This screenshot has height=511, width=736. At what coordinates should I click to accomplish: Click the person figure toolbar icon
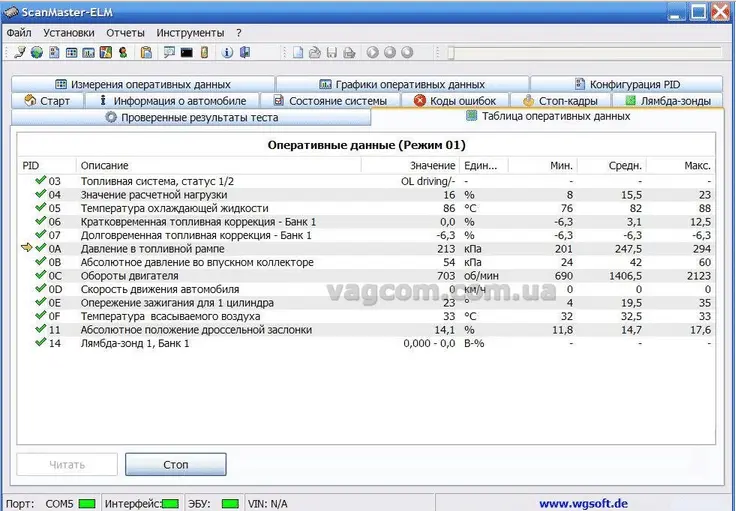tap(123, 52)
